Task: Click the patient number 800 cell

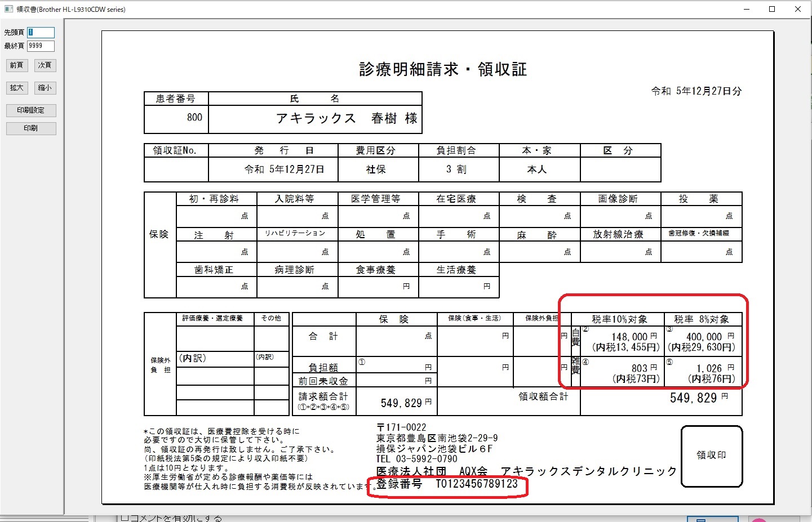Action: point(194,118)
